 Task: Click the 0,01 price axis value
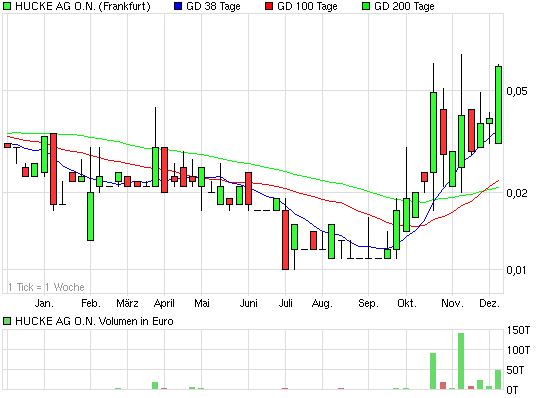click(516, 270)
